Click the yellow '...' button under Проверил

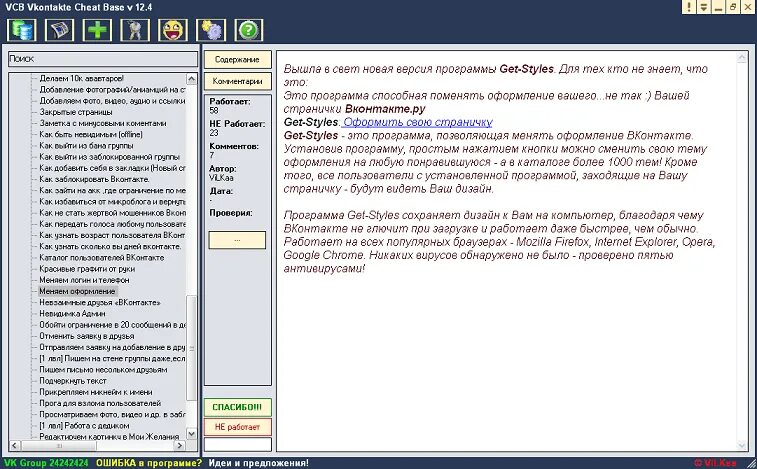tap(237, 240)
